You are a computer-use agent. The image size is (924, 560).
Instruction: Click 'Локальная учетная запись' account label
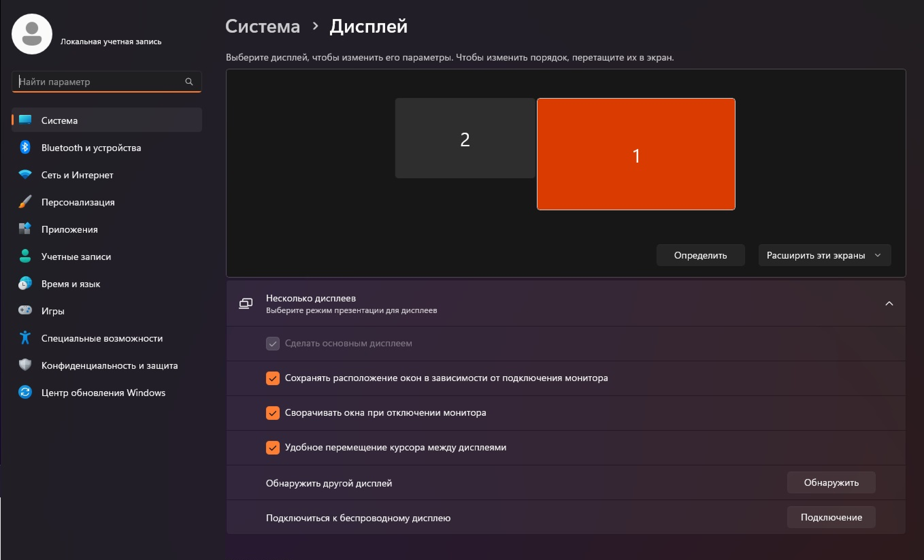click(111, 42)
